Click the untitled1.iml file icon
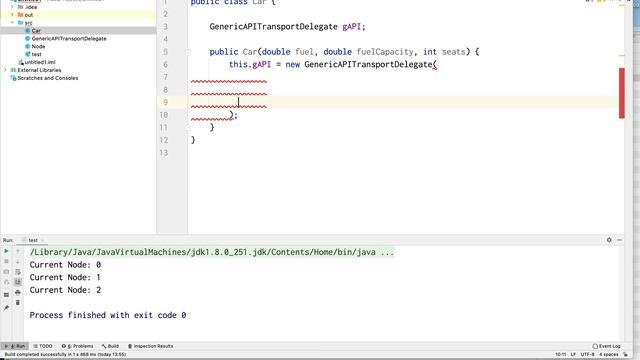Screen dimensions: 640x360 tap(21, 62)
